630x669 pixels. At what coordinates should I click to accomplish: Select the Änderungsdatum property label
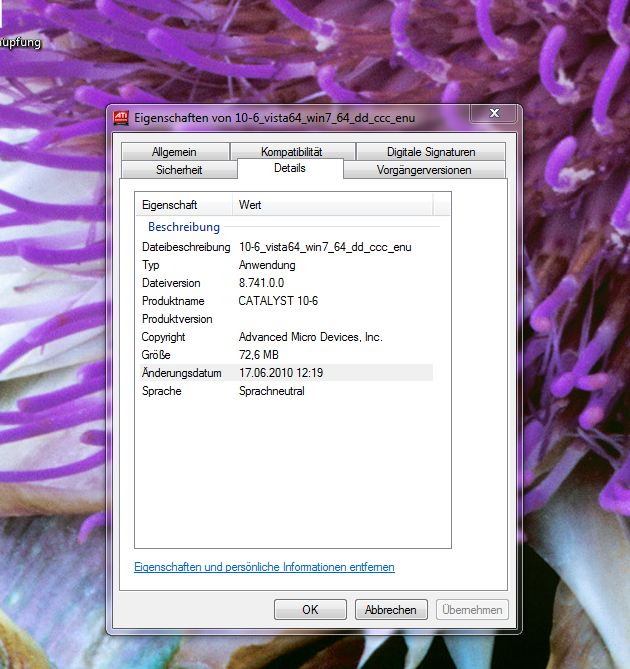pos(182,372)
